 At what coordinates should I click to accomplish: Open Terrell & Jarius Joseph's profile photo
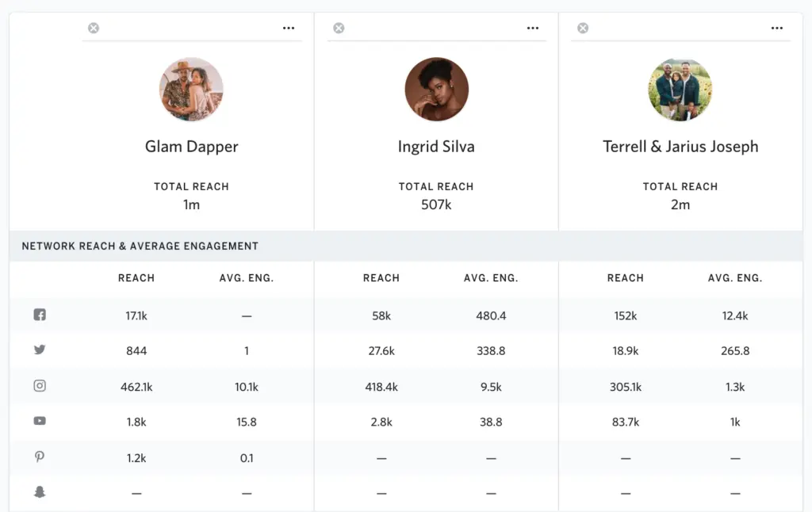coord(680,89)
